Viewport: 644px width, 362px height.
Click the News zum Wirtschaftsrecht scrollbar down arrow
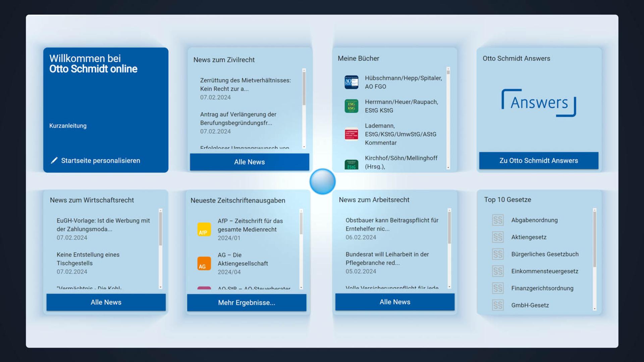pyautogui.click(x=160, y=287)
